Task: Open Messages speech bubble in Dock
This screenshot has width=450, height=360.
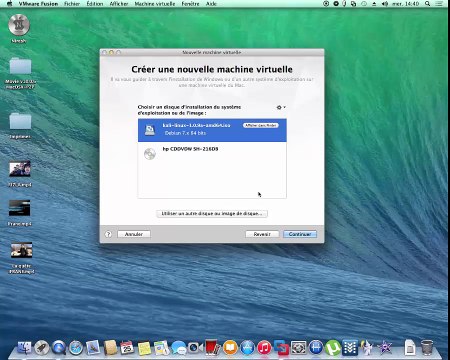Action: pos(179,348)
